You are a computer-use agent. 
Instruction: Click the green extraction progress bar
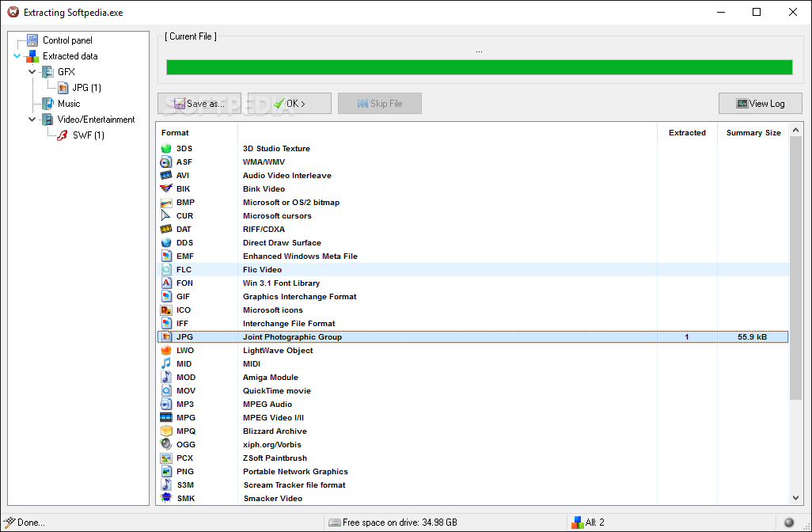(x=479, y=67)
